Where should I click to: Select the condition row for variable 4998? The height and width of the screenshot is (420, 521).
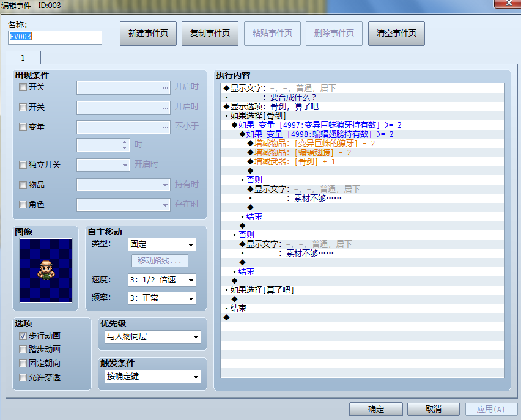point(363,134)
